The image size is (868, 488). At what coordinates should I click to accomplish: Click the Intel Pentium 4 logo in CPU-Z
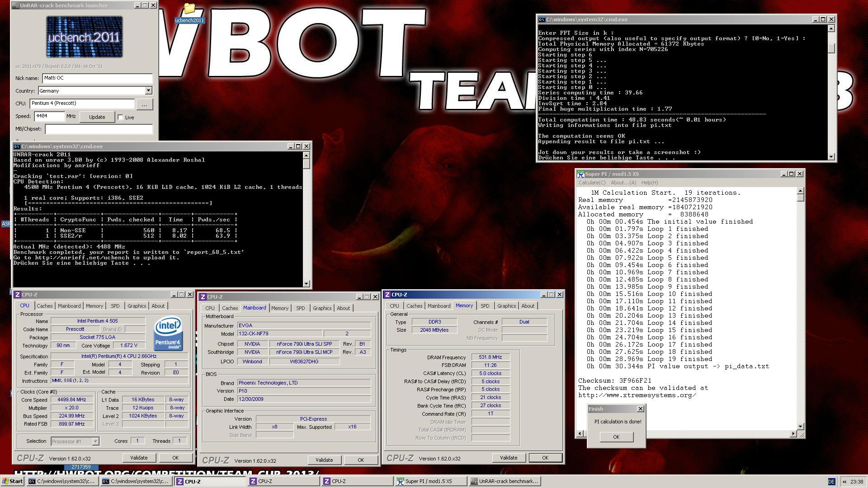pos(168,334)
